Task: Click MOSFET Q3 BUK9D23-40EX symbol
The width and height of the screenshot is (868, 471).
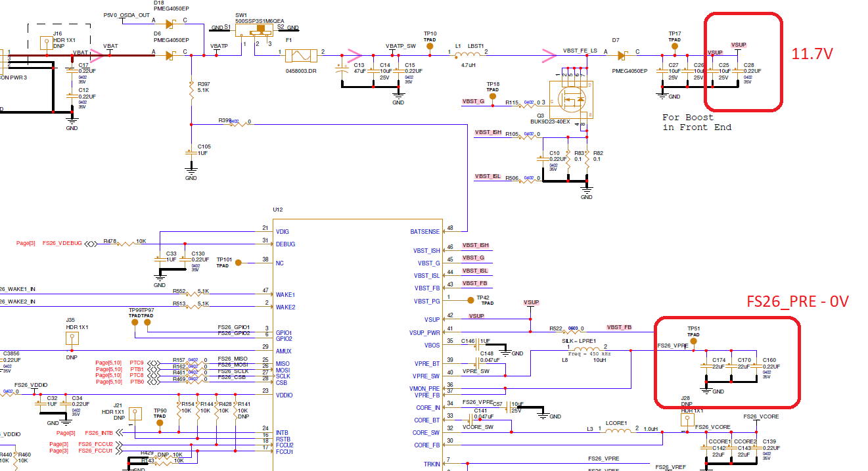Action: click(x=574, y=100)
